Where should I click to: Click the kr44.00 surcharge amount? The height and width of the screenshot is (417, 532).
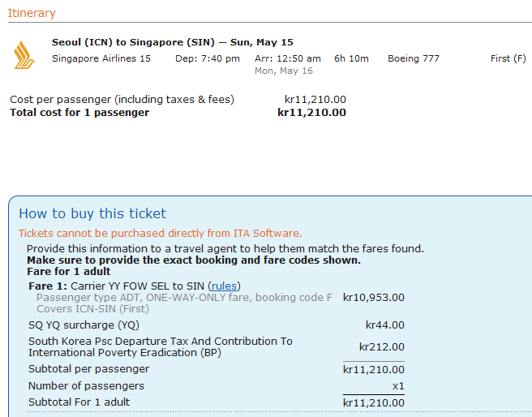click(x=384, y=325)
